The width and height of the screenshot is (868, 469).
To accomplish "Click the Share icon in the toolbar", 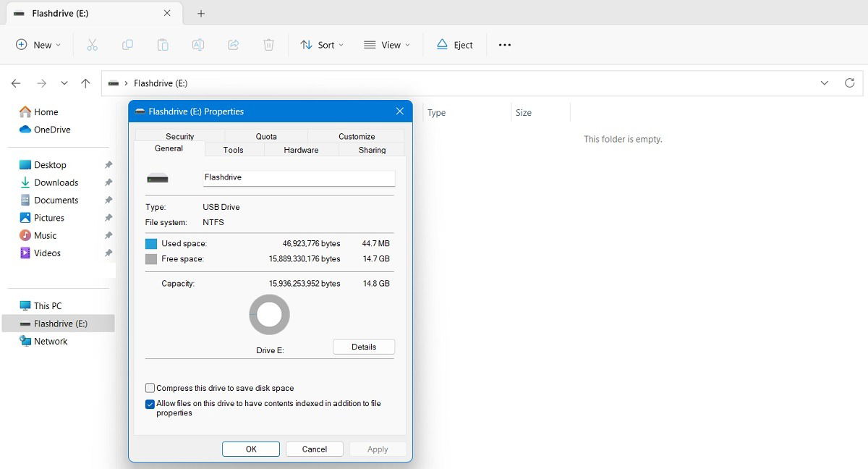I will pos(233,44).
